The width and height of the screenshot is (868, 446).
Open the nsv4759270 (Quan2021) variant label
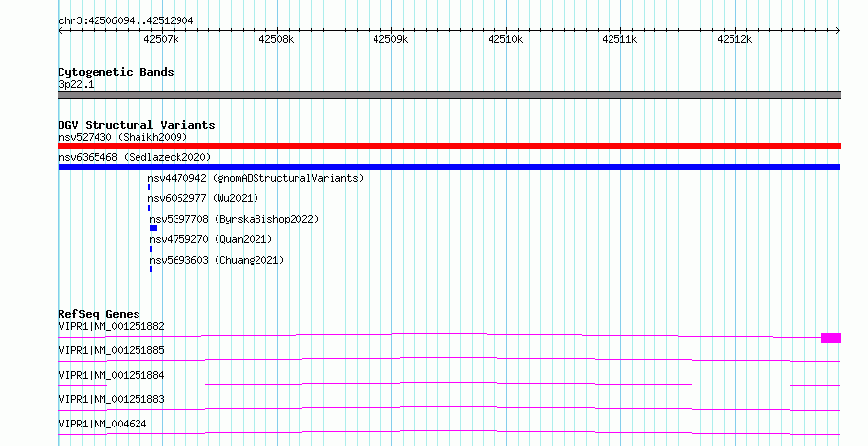click(211, 239)
